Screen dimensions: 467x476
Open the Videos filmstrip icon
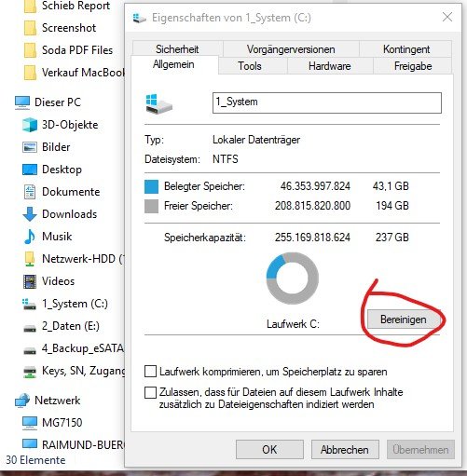[30, 281]
